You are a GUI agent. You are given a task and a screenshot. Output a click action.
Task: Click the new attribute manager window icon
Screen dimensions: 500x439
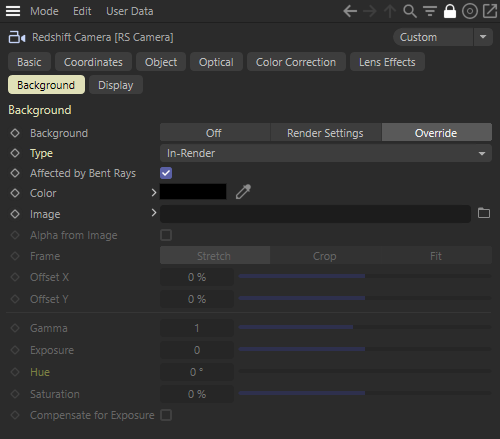point(490,11)
